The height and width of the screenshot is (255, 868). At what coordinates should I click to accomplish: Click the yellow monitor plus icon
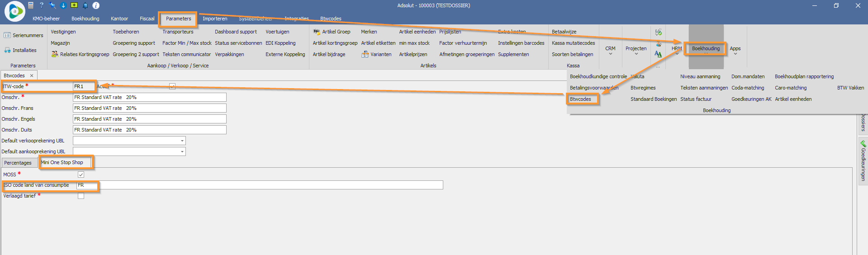click(74, 5)
